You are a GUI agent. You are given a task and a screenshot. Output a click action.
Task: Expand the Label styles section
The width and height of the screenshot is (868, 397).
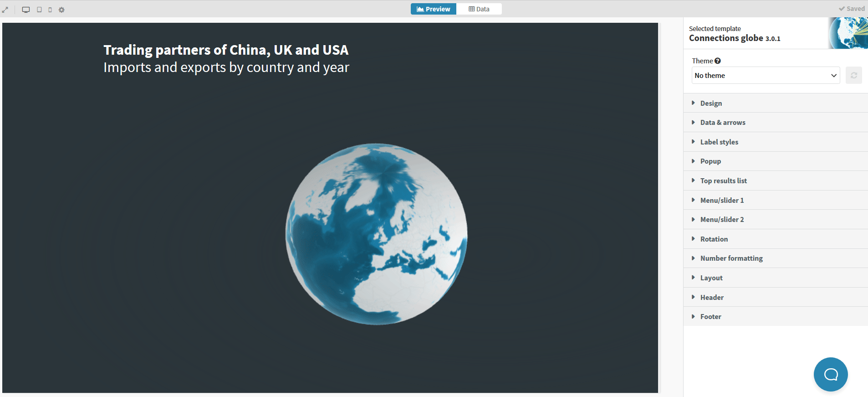click(x=719, y=142)
